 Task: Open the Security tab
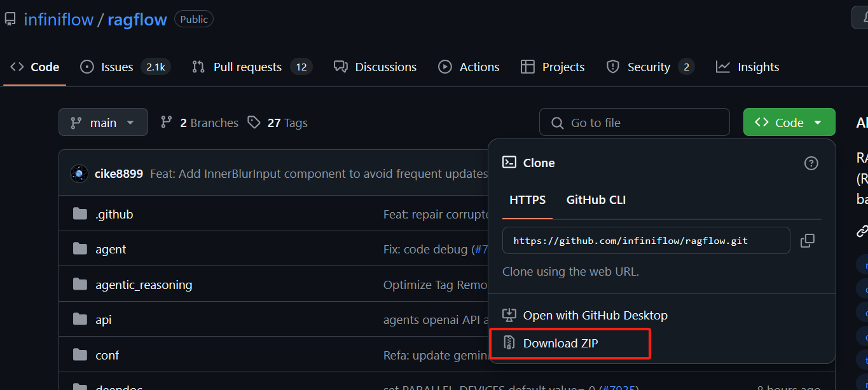pyautogui.click(x=650, y=67)
